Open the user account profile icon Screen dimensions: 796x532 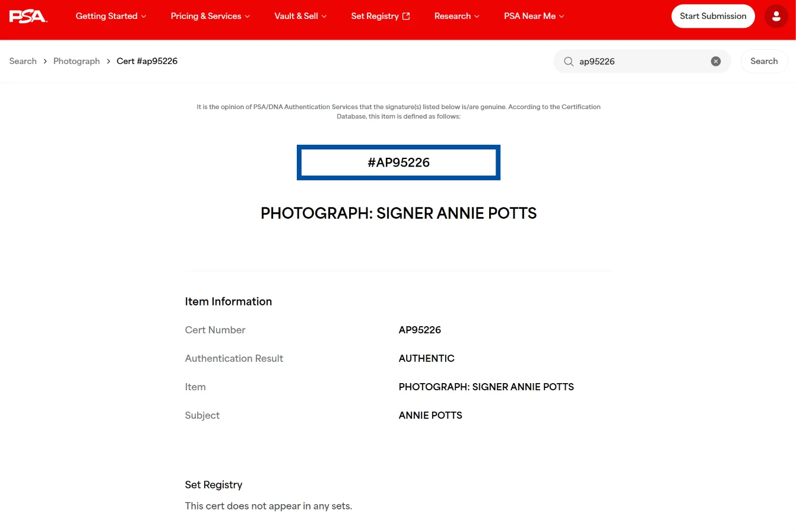(776, 16)
